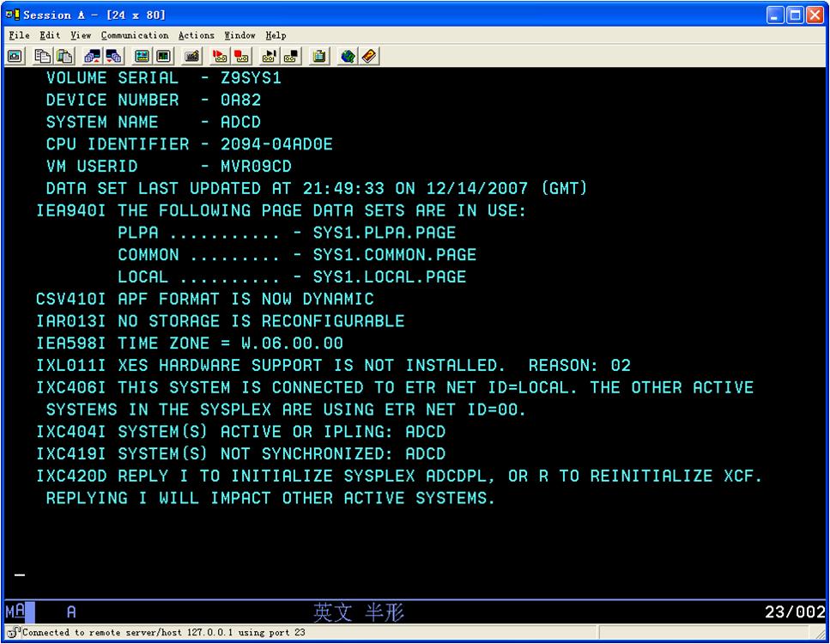Viewport: 830px width, 644px height.
Task: Click the IXC419I NOT SYNCHRONIZED message
Action: (x=241, y=454)
